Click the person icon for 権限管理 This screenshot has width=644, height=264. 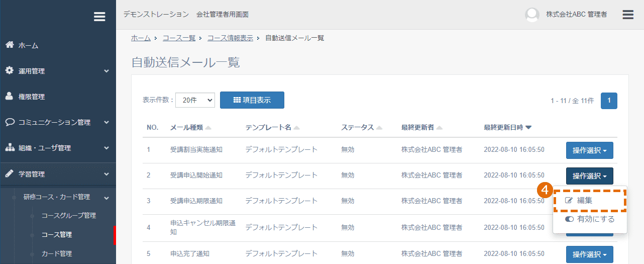[10, 96]
